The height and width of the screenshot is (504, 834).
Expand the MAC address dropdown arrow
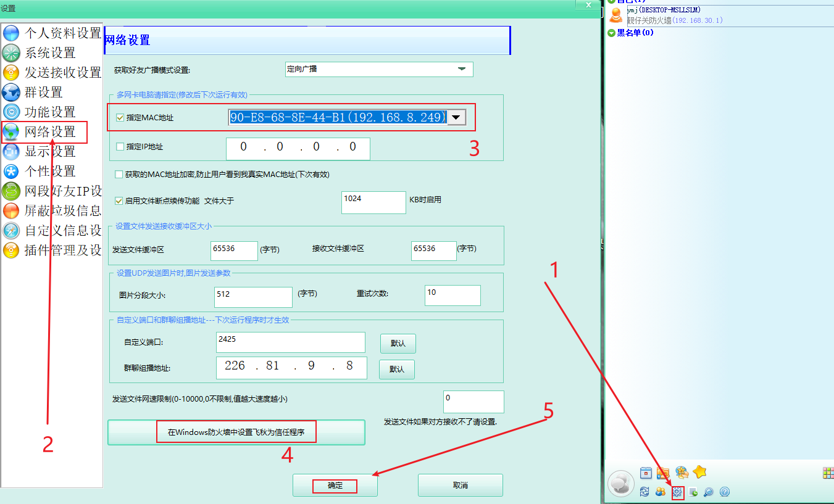(x=456, y=117)
